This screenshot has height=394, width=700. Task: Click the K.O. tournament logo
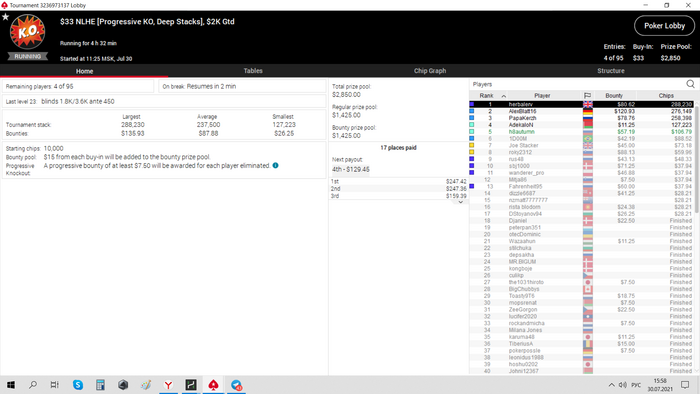point(28,32)
